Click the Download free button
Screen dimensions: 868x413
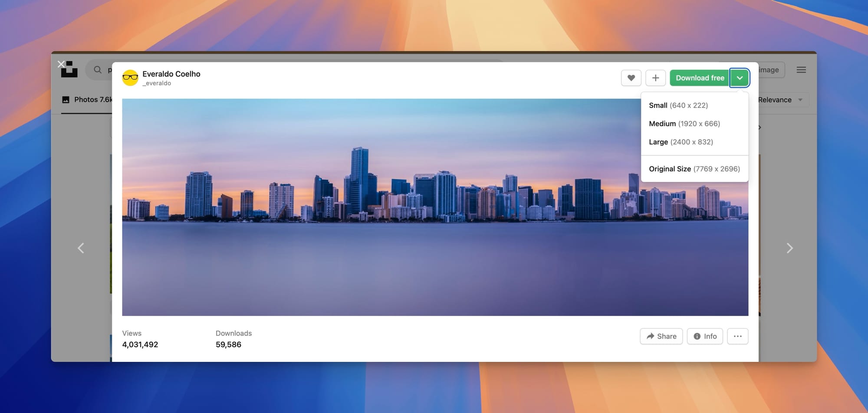(x=699, y=78)
